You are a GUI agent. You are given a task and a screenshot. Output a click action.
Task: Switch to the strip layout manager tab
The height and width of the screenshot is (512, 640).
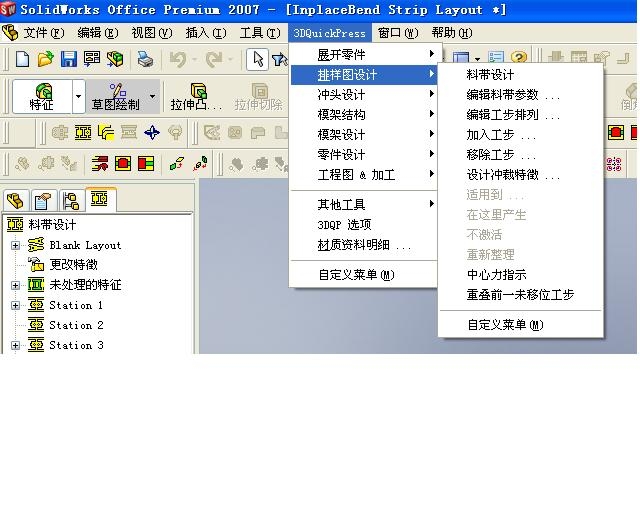click(x=99, y=200)
